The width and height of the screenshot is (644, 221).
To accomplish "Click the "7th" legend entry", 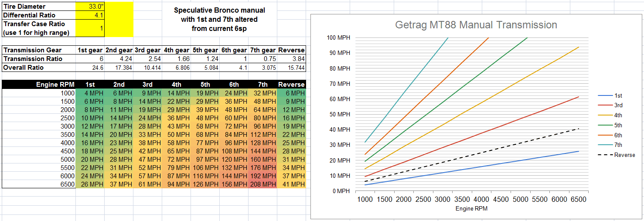I will (x=610, y=145).
